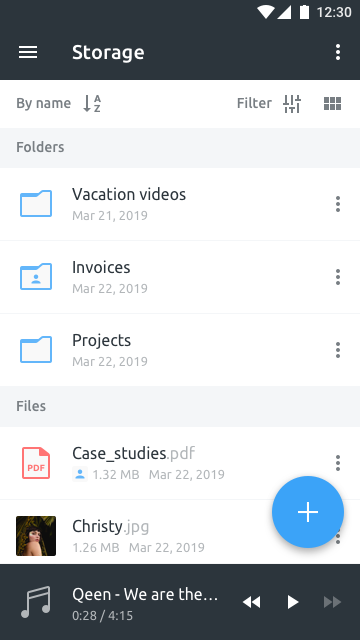360x640 pixels.
Task: Play the Qeen song
Action: [x=293, y=602]
